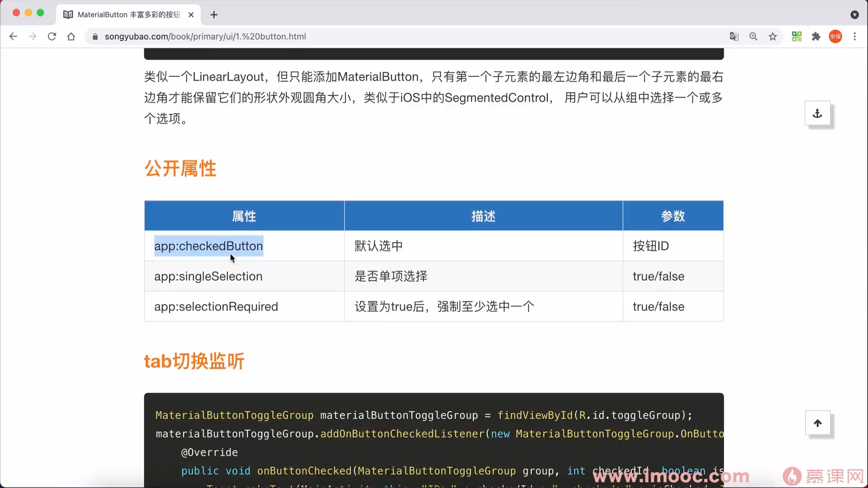View site security lock info
The height and width of the screenshot is (488, 868).
(x=95, y=37)
